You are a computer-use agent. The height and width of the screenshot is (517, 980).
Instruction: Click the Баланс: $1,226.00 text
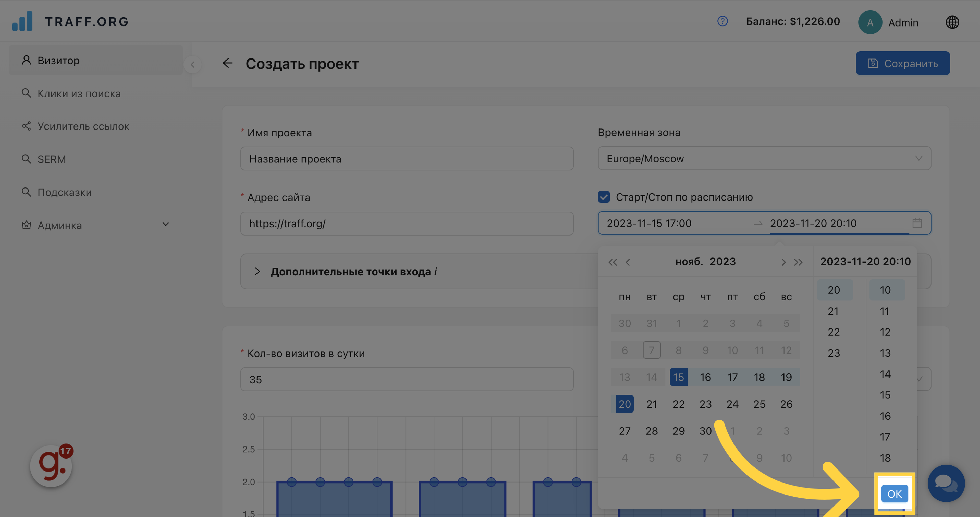coord(793,21)
